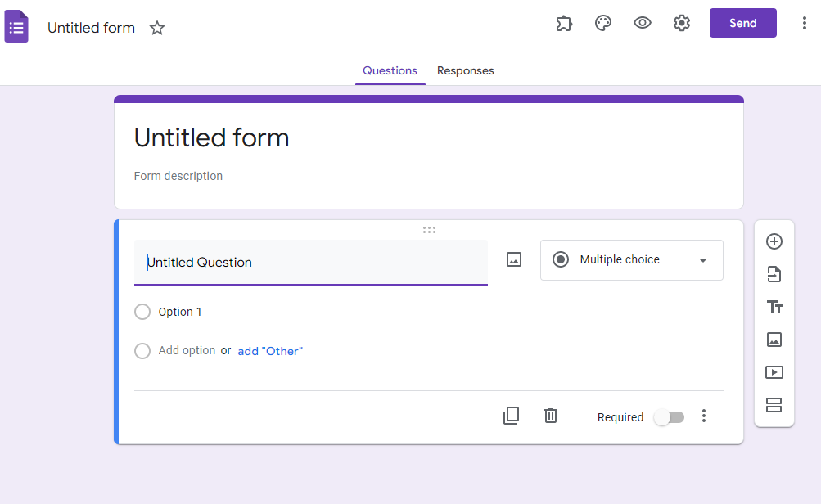
Task: Edit the Option 1 label text
Action: [179, 312]
